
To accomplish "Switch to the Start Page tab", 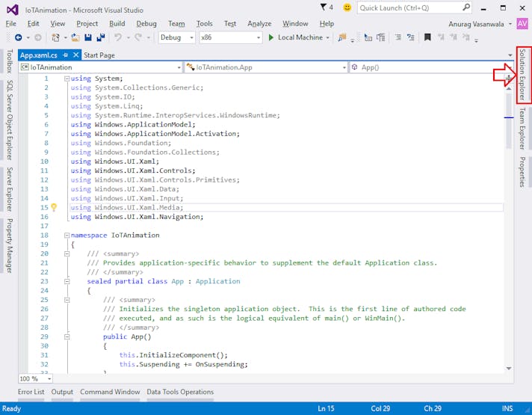I will pyautogui.click(x=99, y=55).
